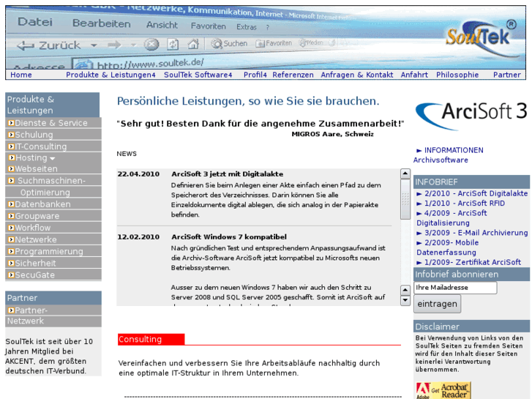Open Datenbanken sidebar item

[x=42, y=204]
